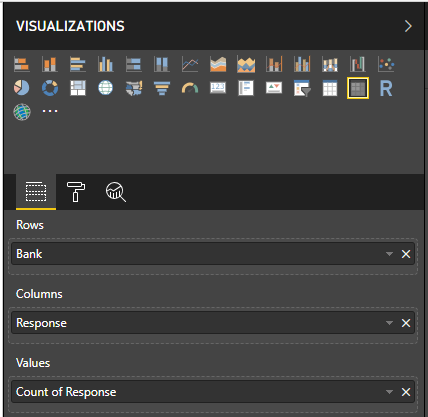
Task: Click the Columns section label
Action: click(x=39, y=294)
